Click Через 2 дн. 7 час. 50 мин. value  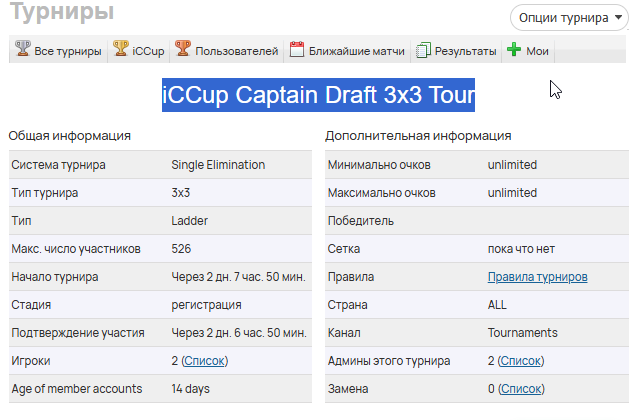point(238,277)
